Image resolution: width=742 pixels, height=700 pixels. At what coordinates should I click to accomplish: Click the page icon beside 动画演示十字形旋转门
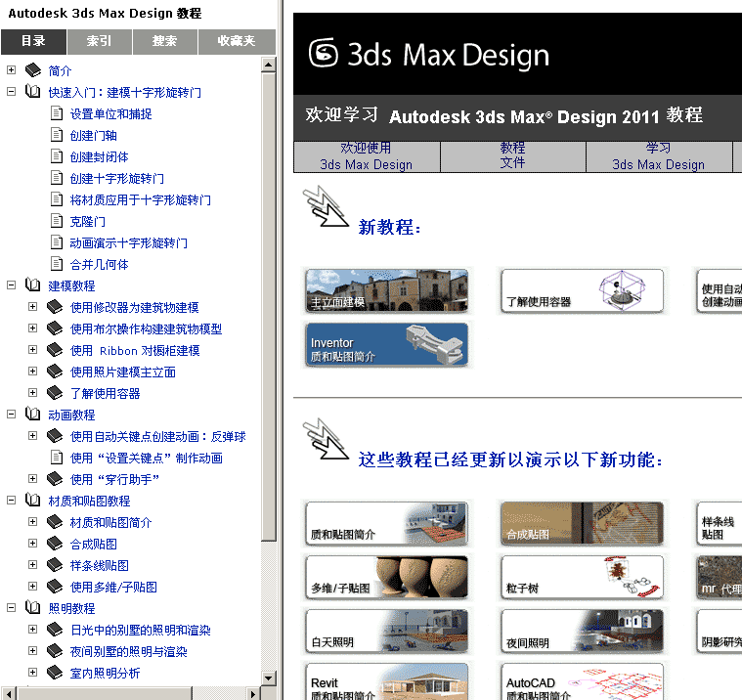pos(57,242)
